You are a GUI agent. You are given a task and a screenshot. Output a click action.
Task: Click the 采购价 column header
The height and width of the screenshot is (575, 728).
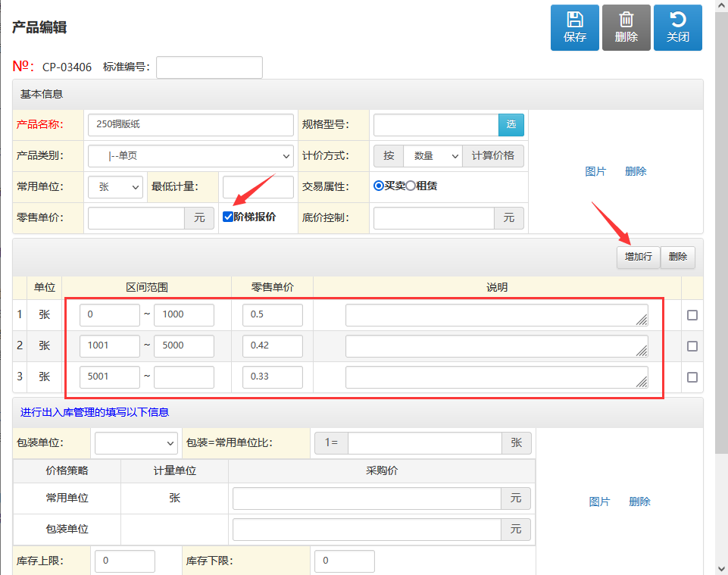pos(382,471)
